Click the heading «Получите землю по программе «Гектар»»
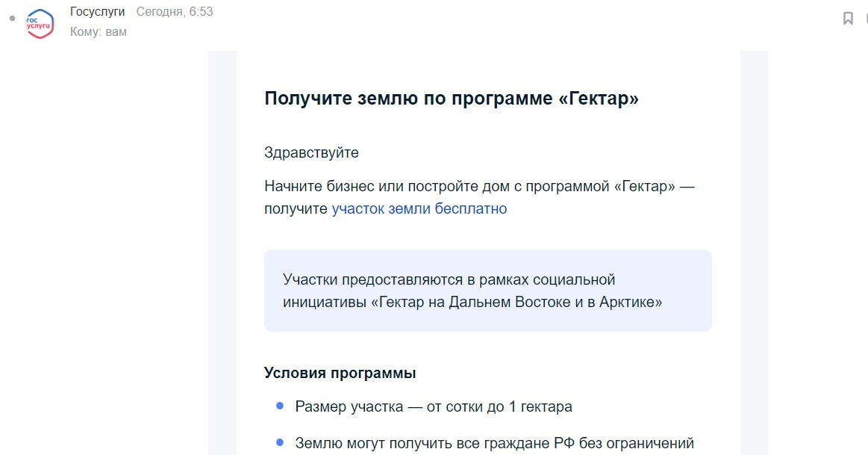 tap(451, 98)
